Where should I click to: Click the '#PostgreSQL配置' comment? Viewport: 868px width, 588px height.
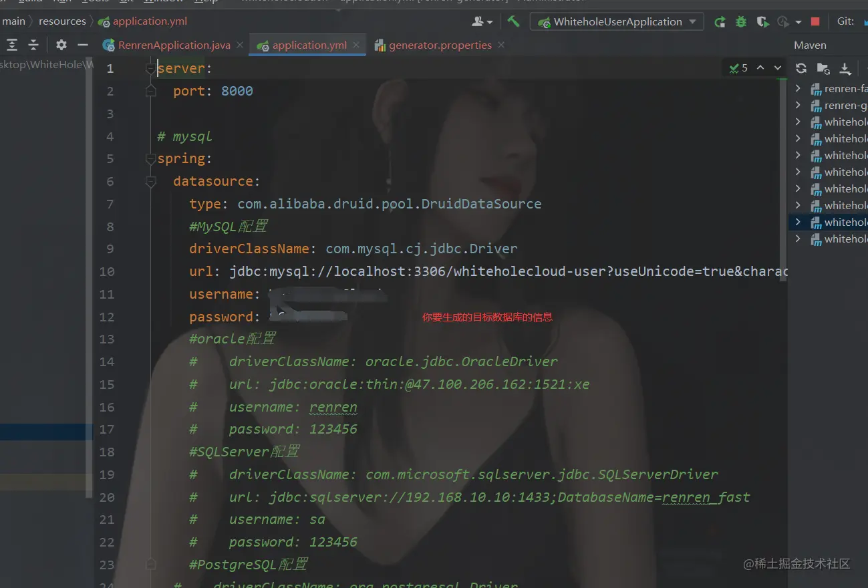[249, 565]
